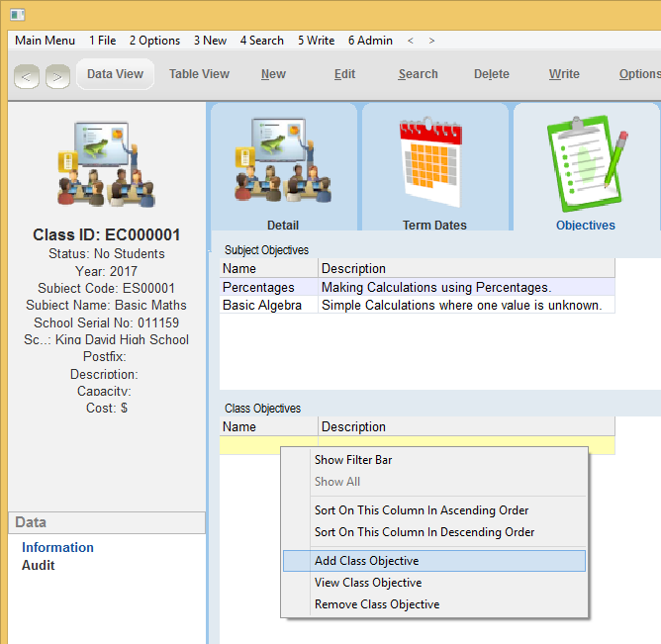Click the app icon in title bar

pos(17,14)
